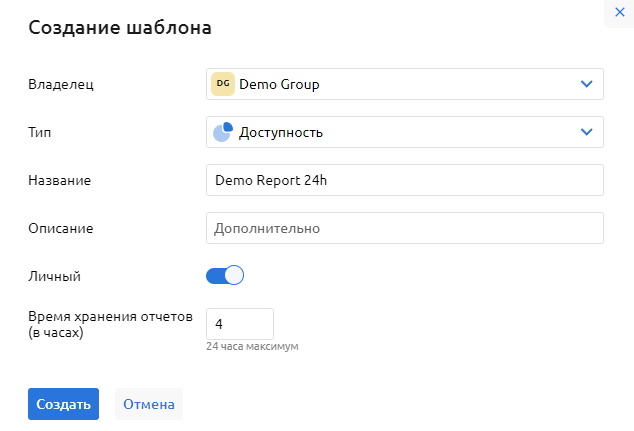Click the Личный label text
Viewport: 634px width, 431px height.
click(x=54, y=275)
